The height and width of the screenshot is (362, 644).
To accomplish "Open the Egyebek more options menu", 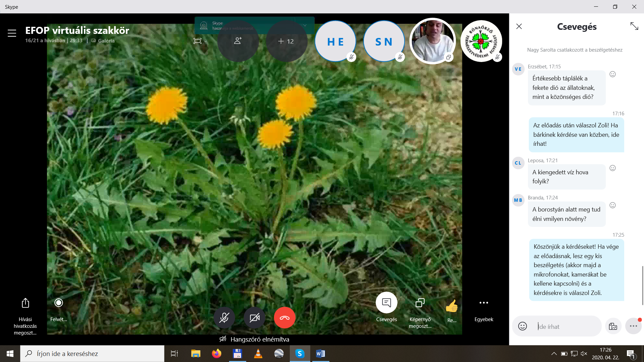I will [x=484, y=310].
